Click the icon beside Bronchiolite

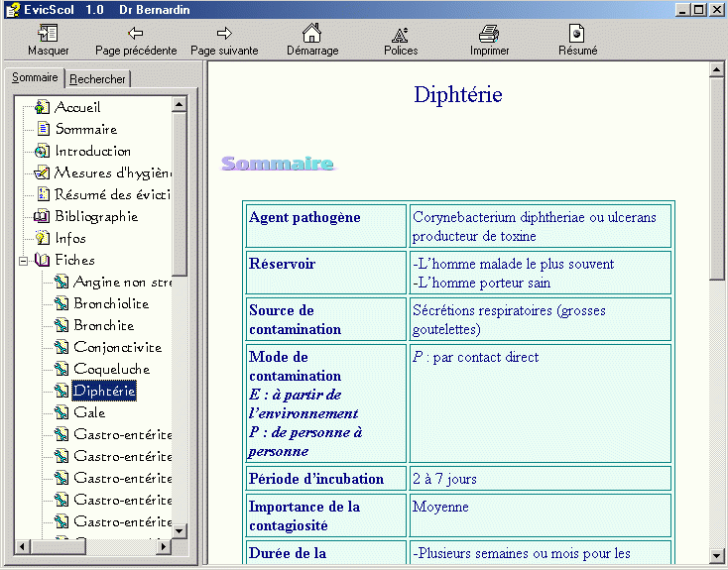61,303
